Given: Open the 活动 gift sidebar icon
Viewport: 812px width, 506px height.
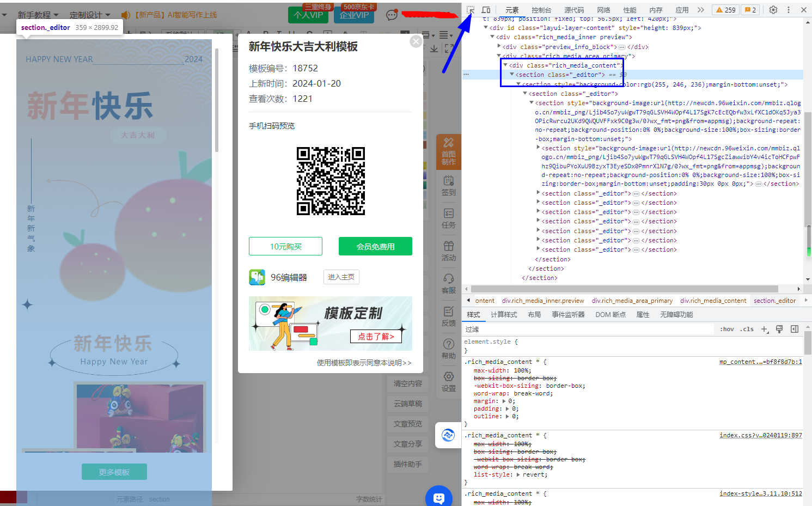Looking at the screenshot, I should [x=449, y=251].
